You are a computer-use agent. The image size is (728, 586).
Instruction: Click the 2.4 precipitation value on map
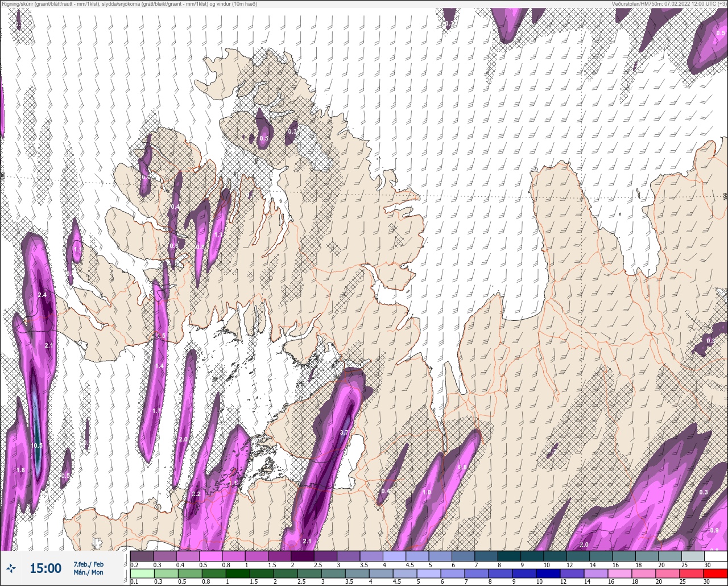pyautogui.click(x=42, y=295)
